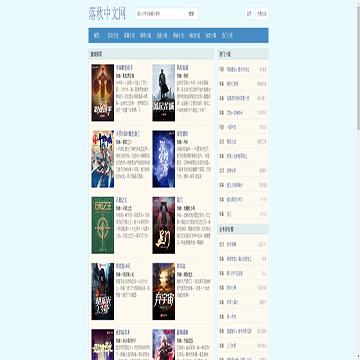
Task: Select the first item in blue navigation bar
Action: [x=96, y=35]
